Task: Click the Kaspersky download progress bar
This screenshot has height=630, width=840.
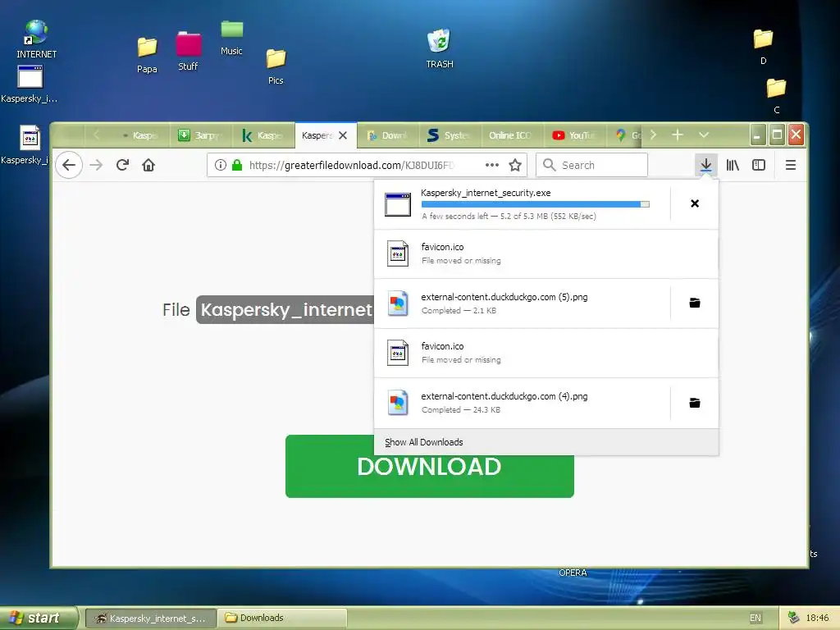Action: click(535, 204)
